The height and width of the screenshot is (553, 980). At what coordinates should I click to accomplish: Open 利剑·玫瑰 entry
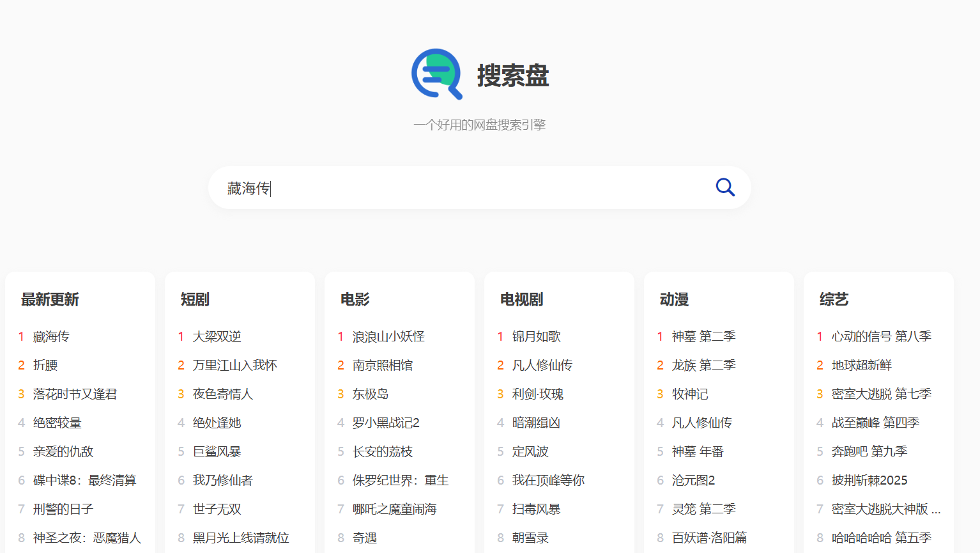pyautogui.click(x=538, y=394)
